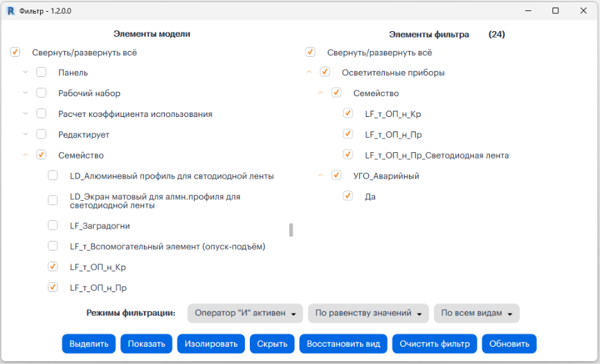This screenshot has width=600, height=364.
Task: Check the Редактирует checkbox
Action: click(42, 134)
